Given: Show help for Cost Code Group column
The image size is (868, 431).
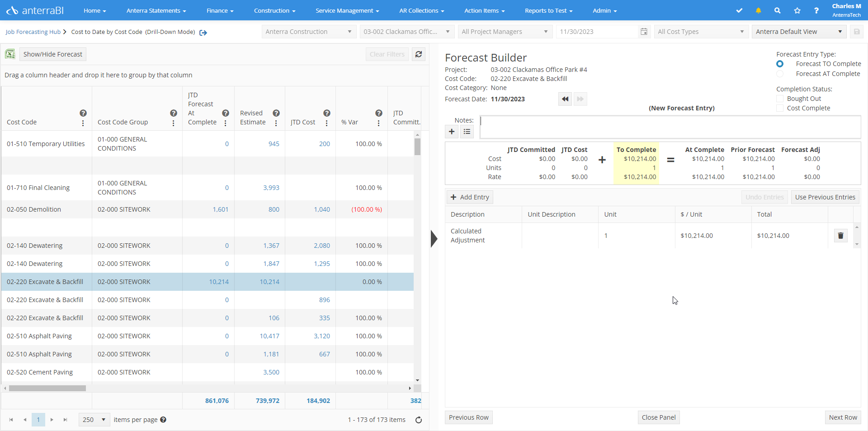Looking at the screenshot, I should pos(174,113).
